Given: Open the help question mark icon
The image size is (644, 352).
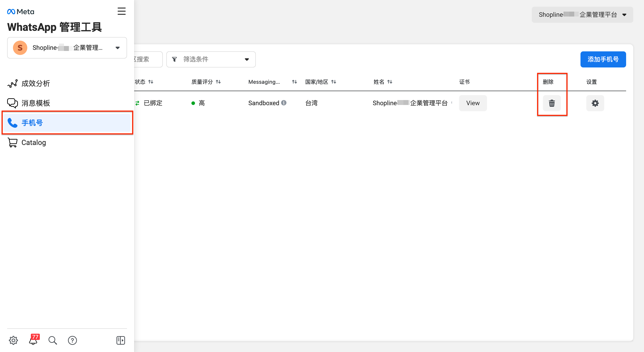Looking at the screenshot, I should tap(72, 340).
